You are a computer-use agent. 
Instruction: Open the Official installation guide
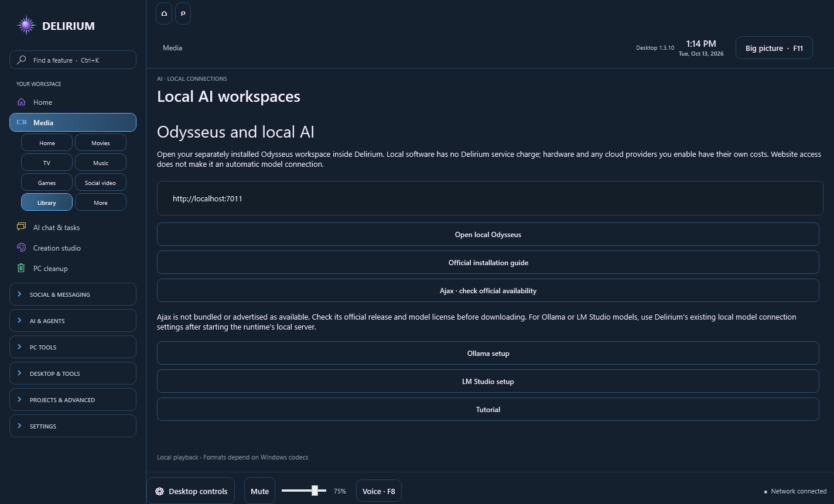[x=488, y=262]
